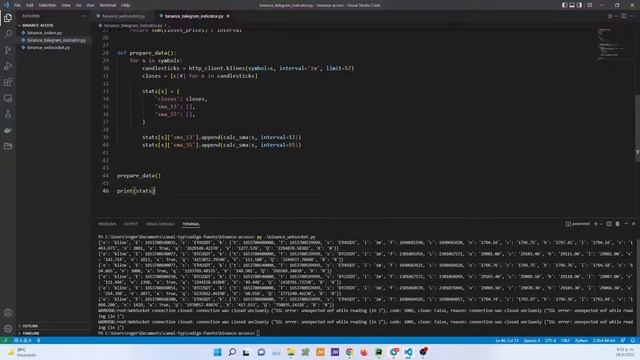This screenshot has height=360, width=640.
Task: Expand the TIMELINE section
Action: (x=31, y=333)
